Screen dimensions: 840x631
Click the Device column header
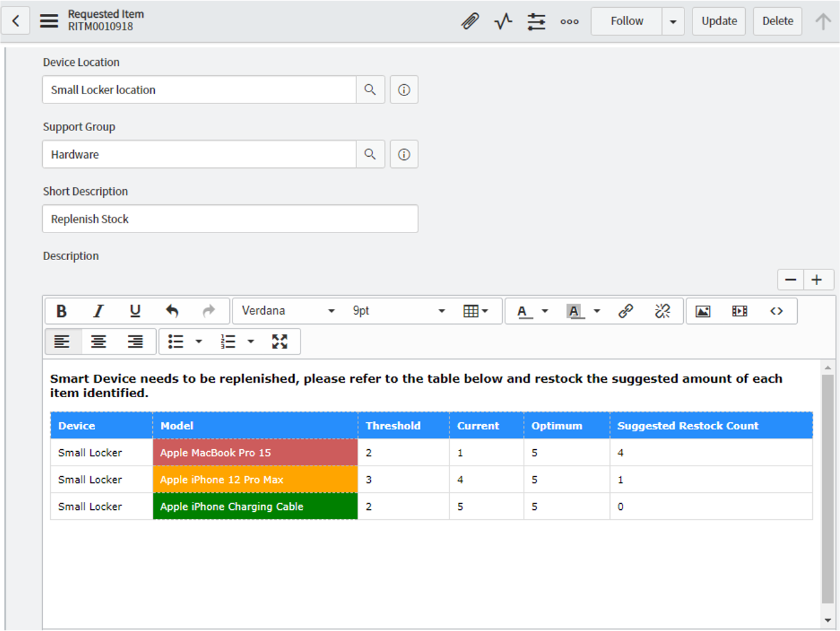point(101,425)
